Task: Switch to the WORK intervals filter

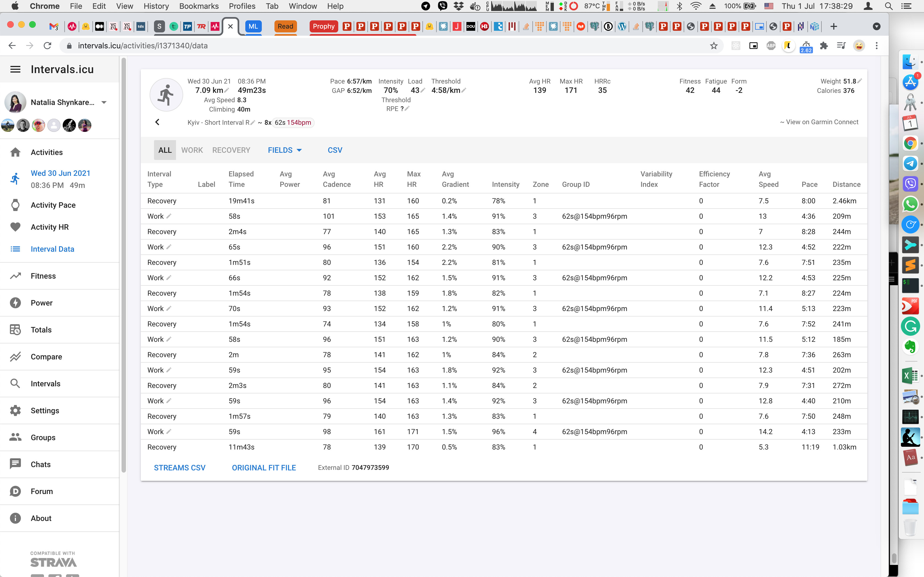Action: tap(192, 150)
